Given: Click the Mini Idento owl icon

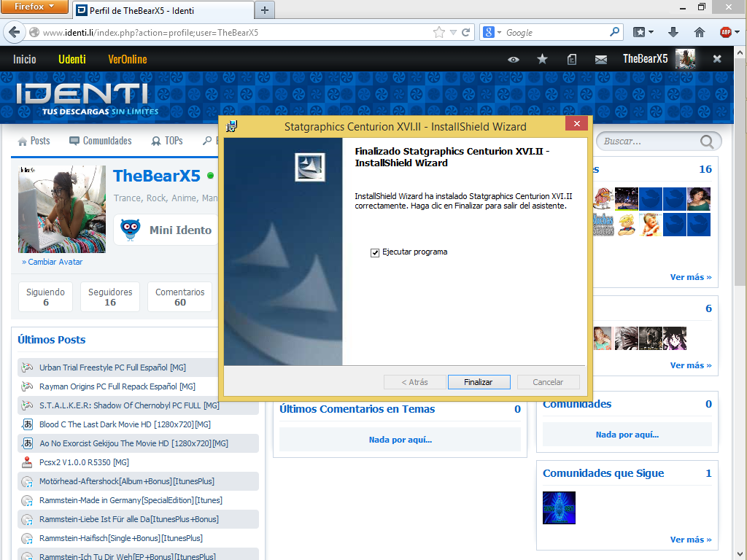Looking at the screenshot, I should (130, 230).
